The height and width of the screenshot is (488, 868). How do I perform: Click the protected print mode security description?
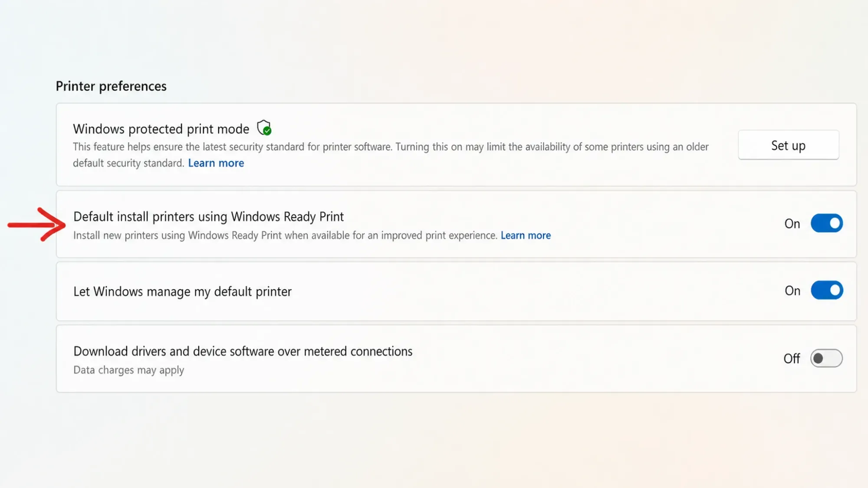tap(391, 155)
